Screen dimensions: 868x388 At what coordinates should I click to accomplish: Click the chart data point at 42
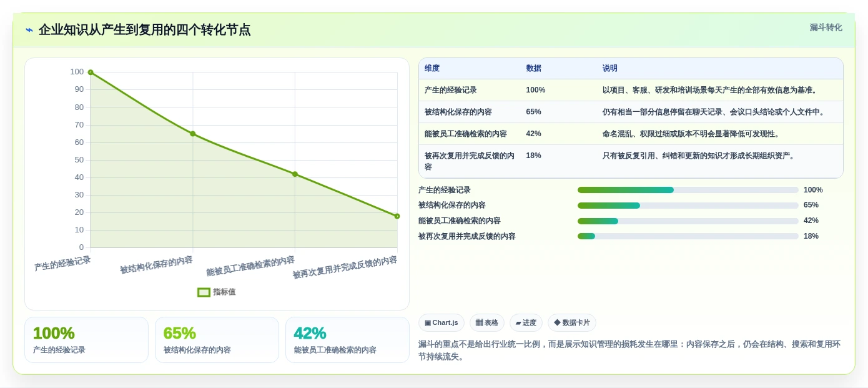[295, 174]
